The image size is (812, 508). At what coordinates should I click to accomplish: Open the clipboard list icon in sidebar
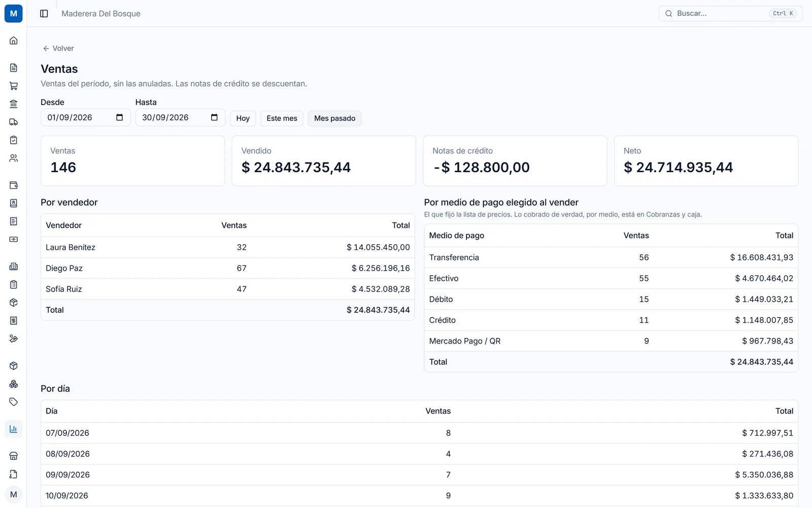point(14,284)
